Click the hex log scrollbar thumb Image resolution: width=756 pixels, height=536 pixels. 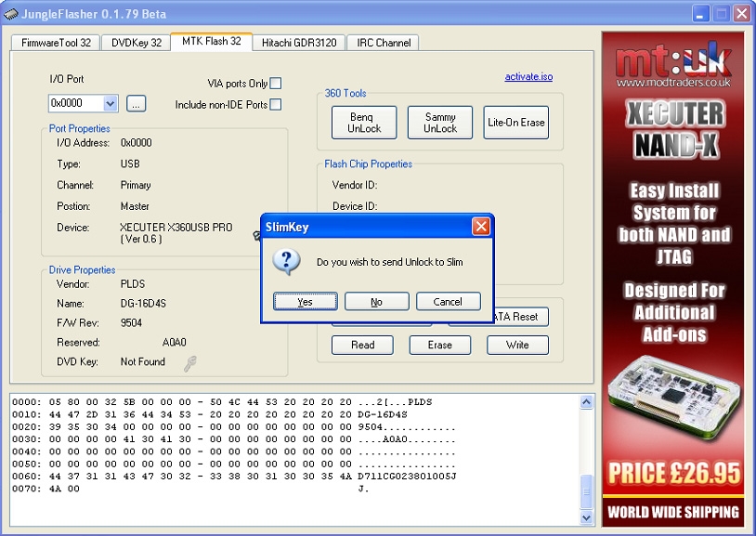586,491
